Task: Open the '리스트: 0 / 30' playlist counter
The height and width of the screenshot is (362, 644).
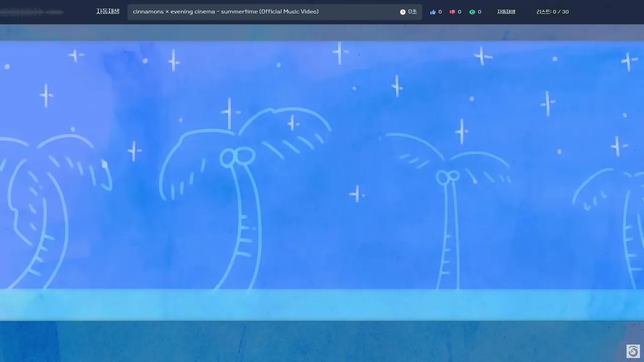Action: pos(552,12)
